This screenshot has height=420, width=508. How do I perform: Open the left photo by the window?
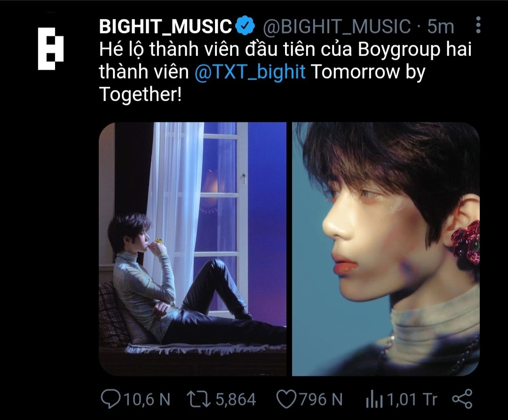click(x=192, y=249)
